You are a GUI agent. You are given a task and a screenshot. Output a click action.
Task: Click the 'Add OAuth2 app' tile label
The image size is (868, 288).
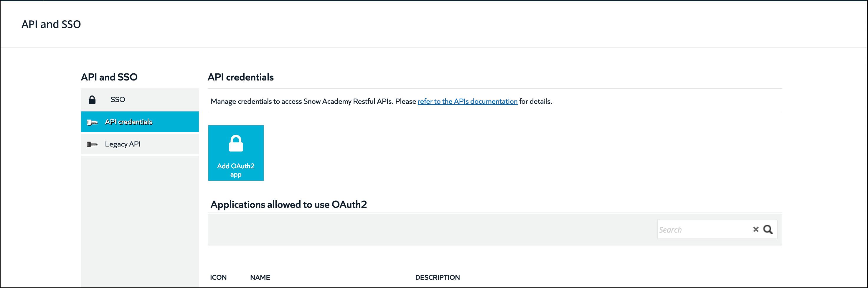(236, 170)
